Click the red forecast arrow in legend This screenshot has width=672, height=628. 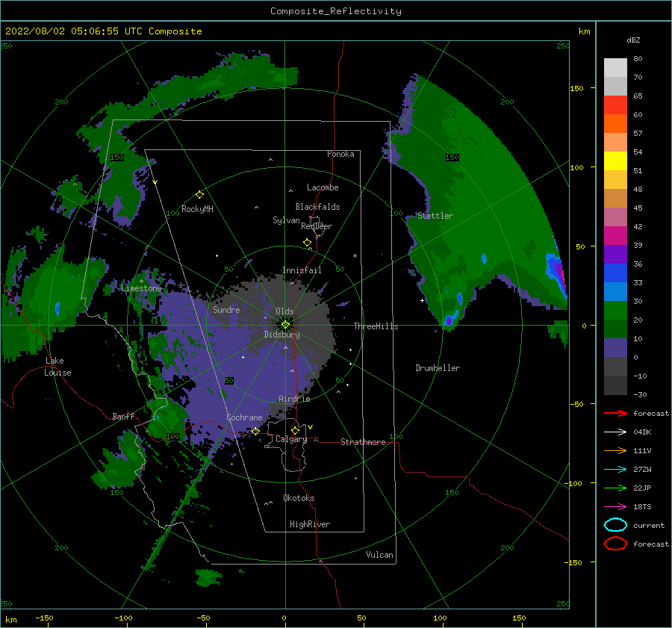point(615,413)
